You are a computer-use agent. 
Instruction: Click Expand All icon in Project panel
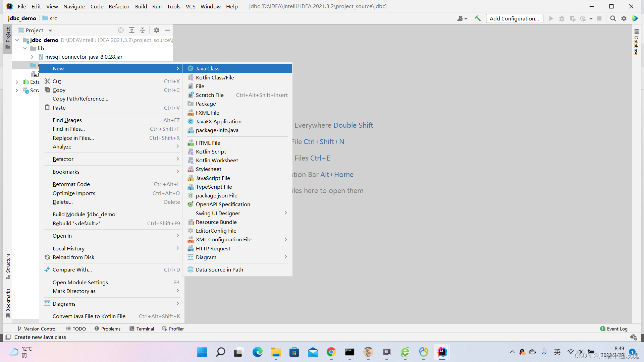tap(132, 30)
